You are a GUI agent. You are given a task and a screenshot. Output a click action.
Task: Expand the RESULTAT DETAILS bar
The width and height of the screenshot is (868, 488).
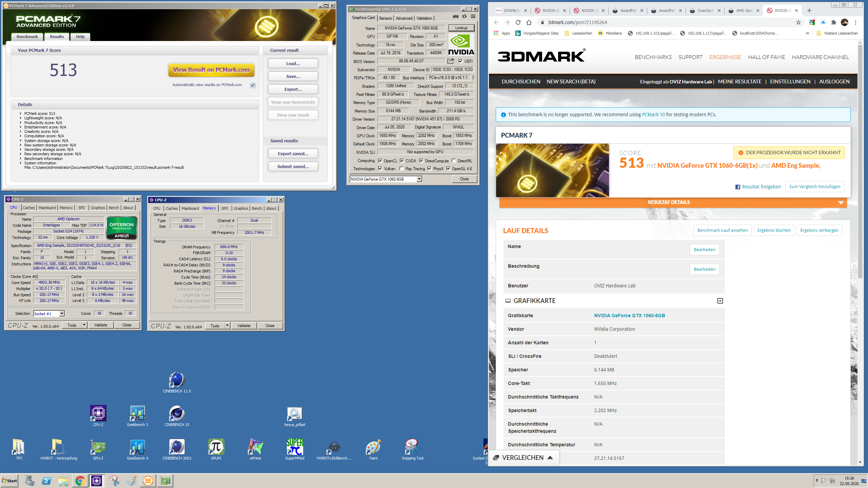point(673,202)
